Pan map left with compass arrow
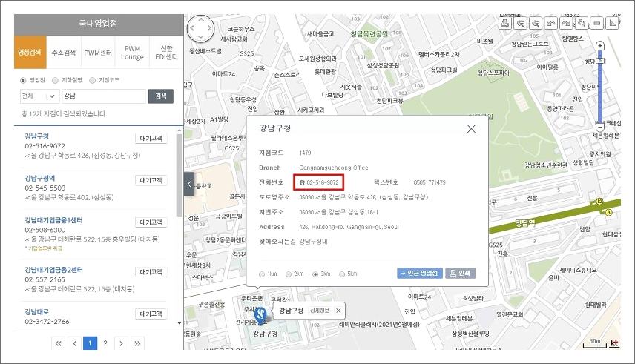This screenshot has height=364, width=635. [x=192, y=28]
